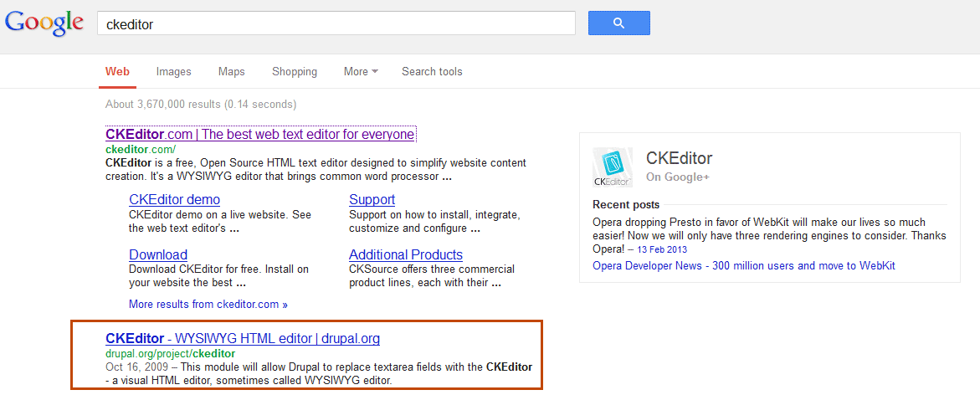Open the Shopping tab
This screenshot has width=980, height=395.
295,71
